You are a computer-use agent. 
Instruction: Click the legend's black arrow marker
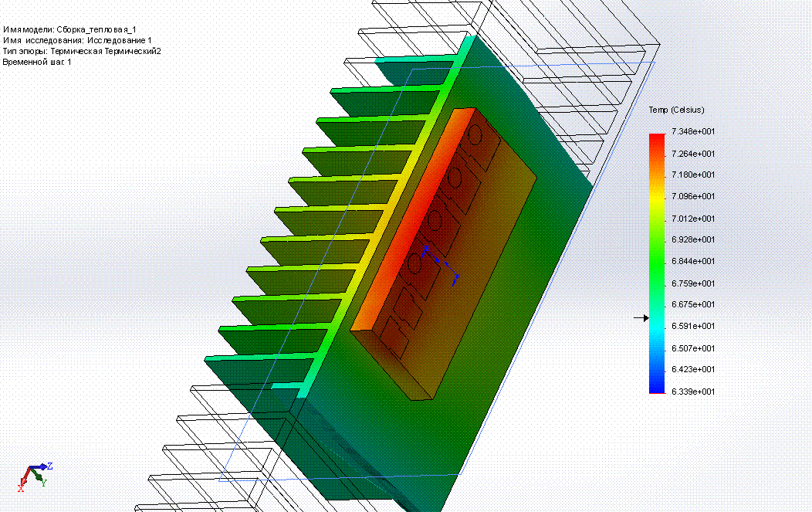point(641,317)
